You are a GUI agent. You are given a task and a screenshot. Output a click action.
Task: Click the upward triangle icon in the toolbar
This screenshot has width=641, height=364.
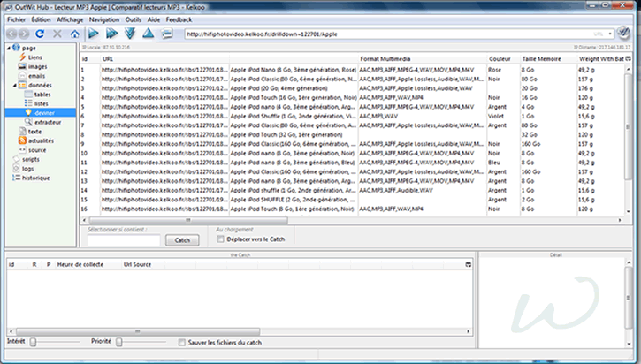point(149,34)
